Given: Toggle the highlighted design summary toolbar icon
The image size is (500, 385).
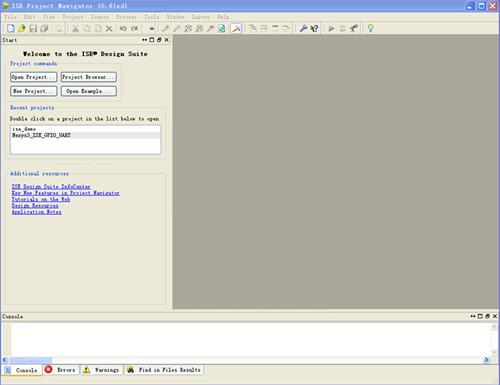Looking at the screenshot, I should coord(236,29).
